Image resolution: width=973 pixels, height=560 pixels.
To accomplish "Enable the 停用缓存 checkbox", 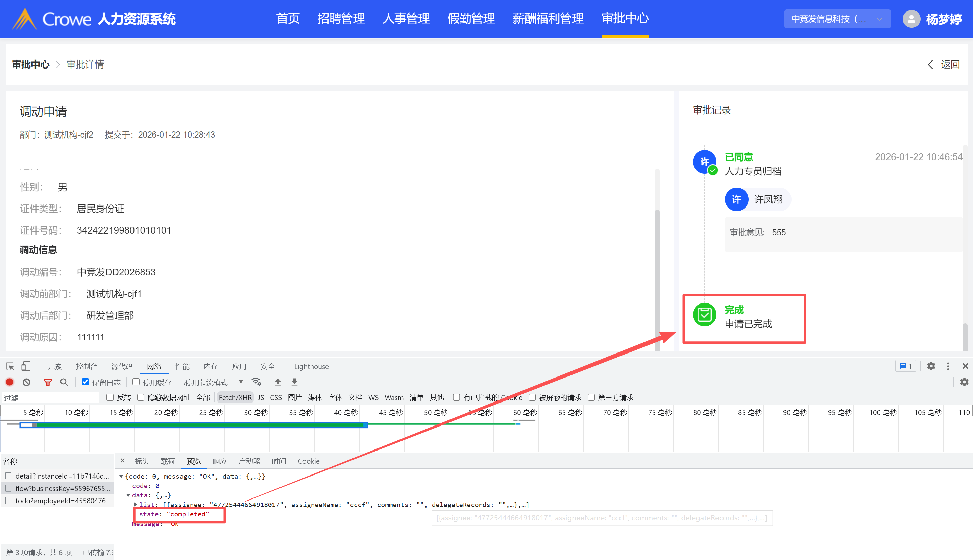I will point(136,382).
